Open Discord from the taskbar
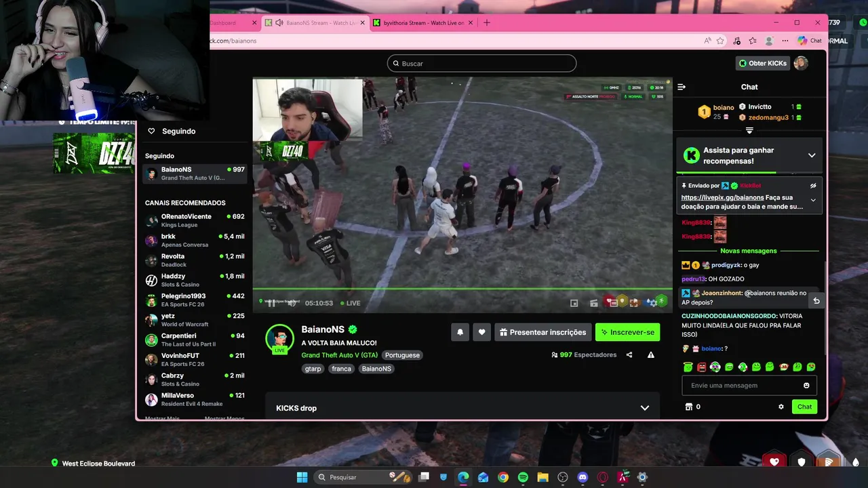 583,477
